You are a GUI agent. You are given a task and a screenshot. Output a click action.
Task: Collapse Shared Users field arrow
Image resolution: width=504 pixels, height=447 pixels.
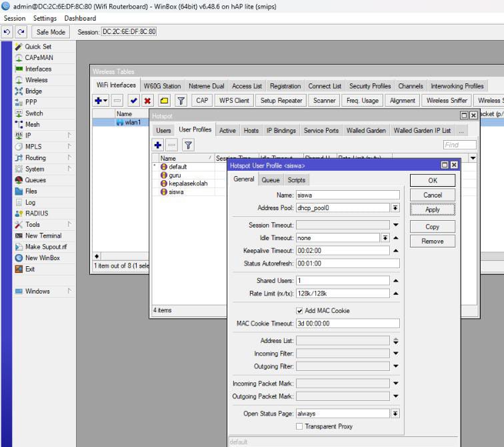point(396,280)
